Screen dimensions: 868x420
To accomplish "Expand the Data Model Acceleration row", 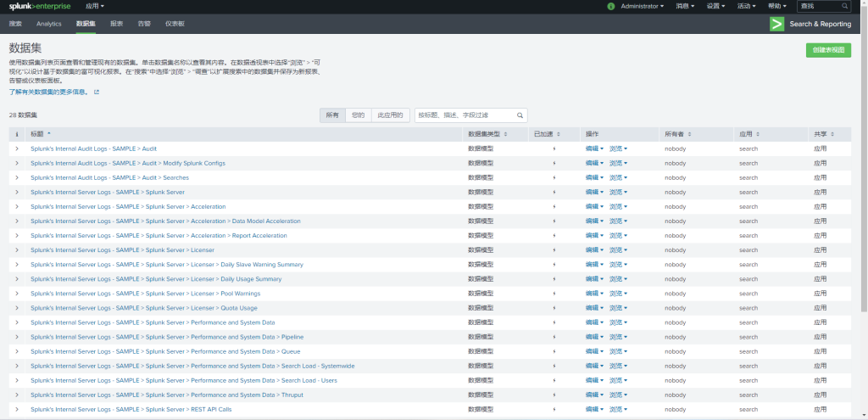I will [17, 221].
